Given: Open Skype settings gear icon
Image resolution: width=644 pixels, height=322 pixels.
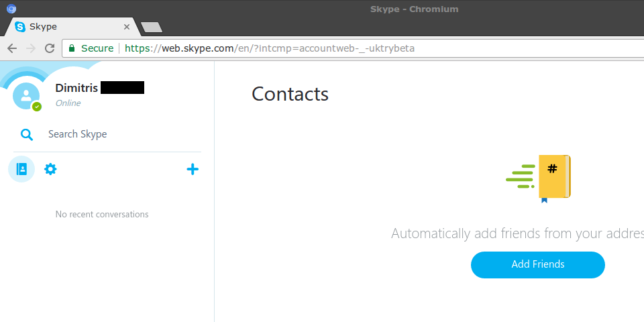Looking at the screenshot, I should click(x=50, y=169).
